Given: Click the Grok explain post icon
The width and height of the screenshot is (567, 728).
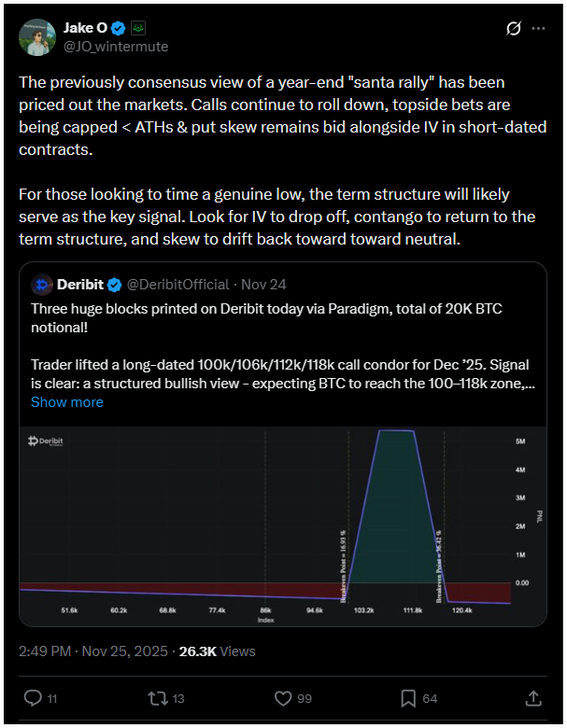Looking at the screenshot, I should click(512, 28).
